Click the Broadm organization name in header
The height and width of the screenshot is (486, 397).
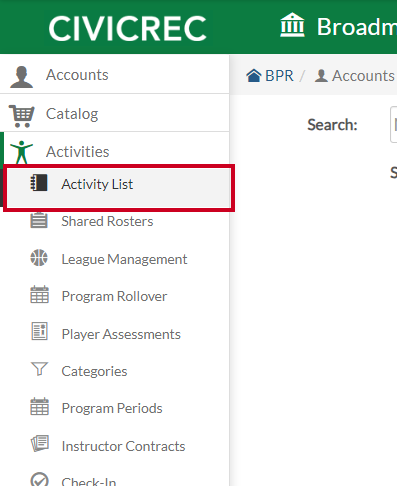click(357, 27)
